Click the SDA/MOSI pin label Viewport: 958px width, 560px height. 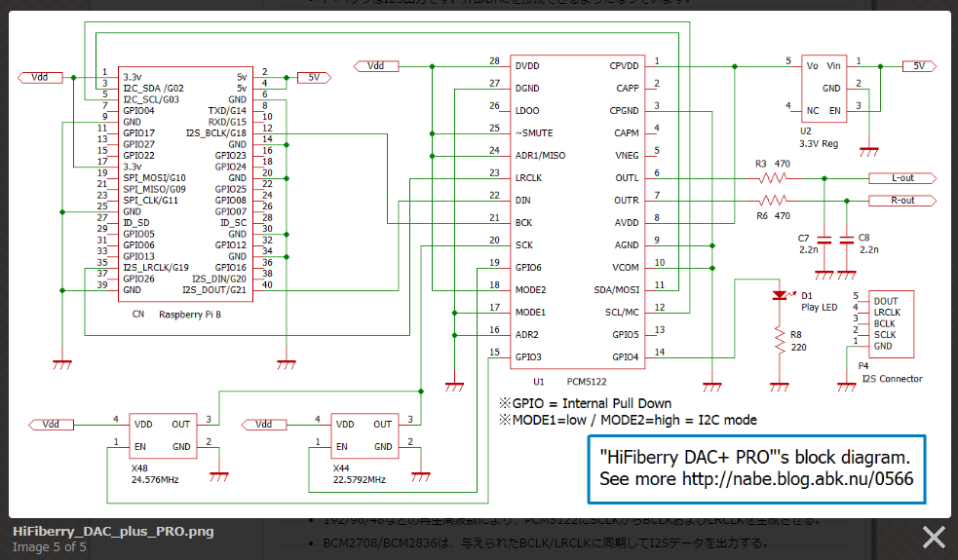tap(617, 290)
